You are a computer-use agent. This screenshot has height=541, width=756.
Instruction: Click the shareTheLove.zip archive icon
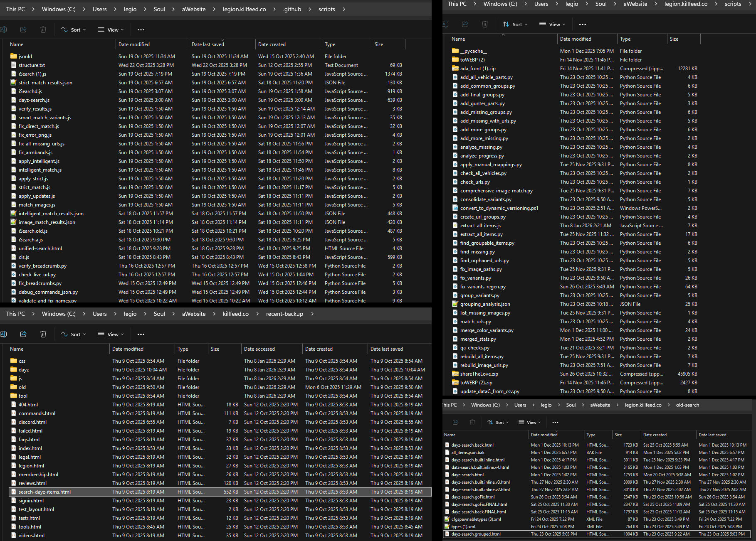point(455,374)
